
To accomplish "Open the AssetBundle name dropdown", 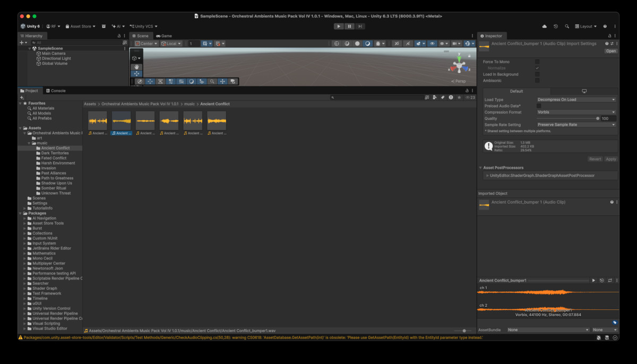I will (548, 330).
